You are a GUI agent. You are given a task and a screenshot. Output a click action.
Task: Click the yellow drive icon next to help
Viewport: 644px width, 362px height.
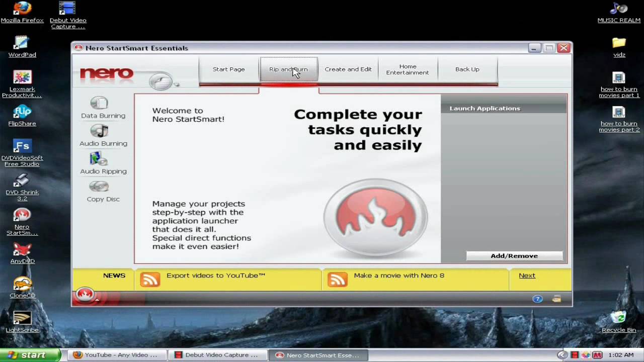pos(556,299)
